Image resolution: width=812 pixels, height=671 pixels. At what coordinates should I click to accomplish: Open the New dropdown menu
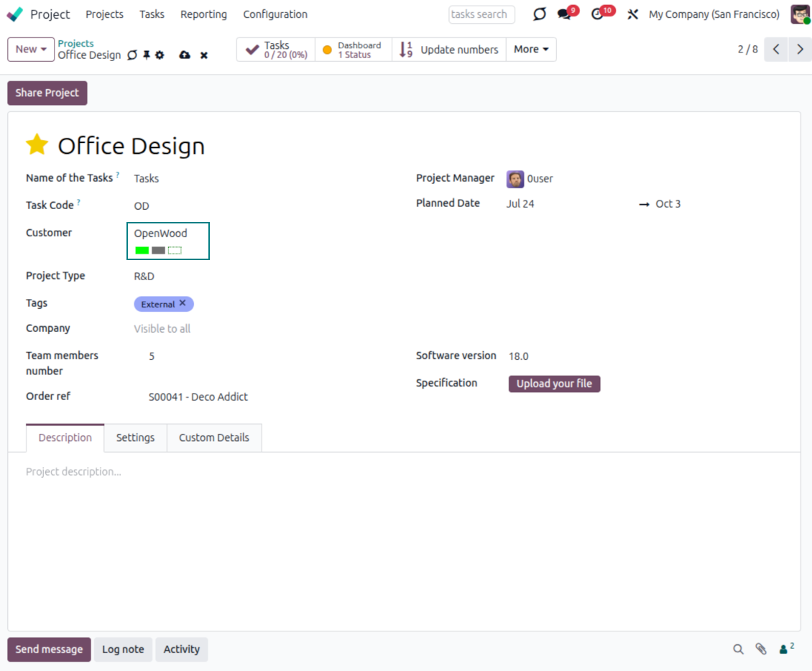point(30,49)
